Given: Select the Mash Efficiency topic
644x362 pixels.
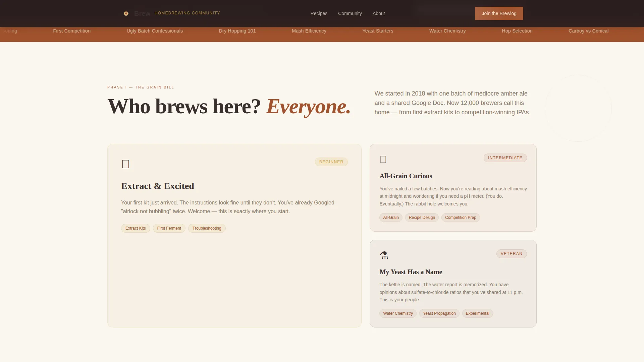Looking at the screenshot, I should (x=309, y=31).
